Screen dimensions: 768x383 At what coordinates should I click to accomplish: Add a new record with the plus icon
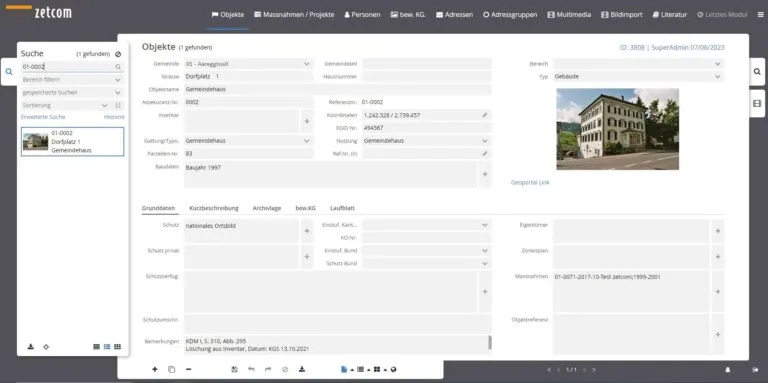(x=155, y=369)
